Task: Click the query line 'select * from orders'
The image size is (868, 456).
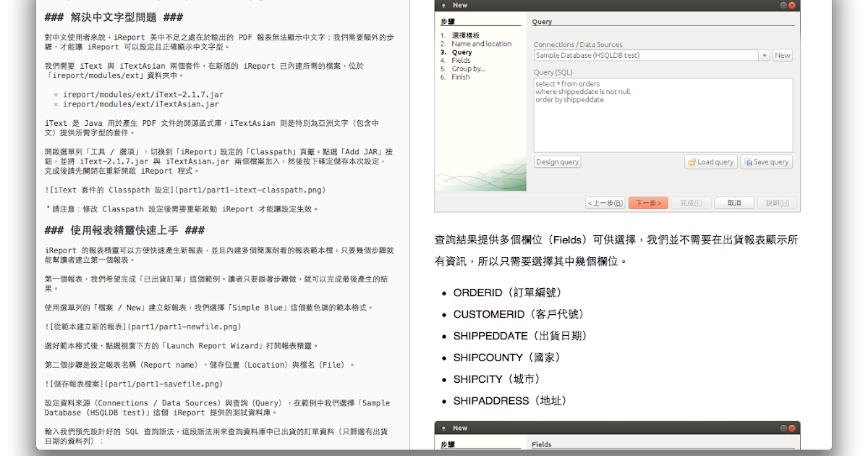Action: coord(568,84)
